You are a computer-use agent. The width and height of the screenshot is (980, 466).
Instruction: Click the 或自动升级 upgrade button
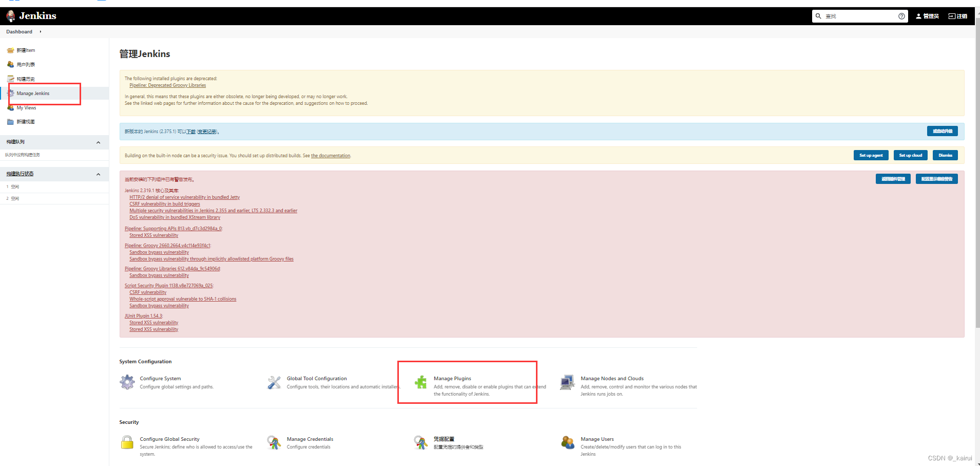(942, 131)
